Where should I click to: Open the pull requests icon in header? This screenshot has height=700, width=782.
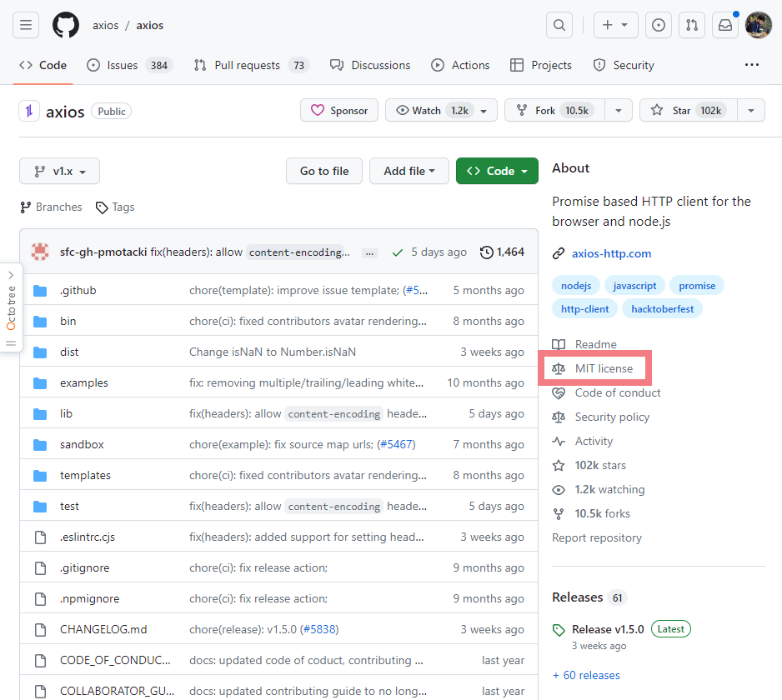coord(692,25)
